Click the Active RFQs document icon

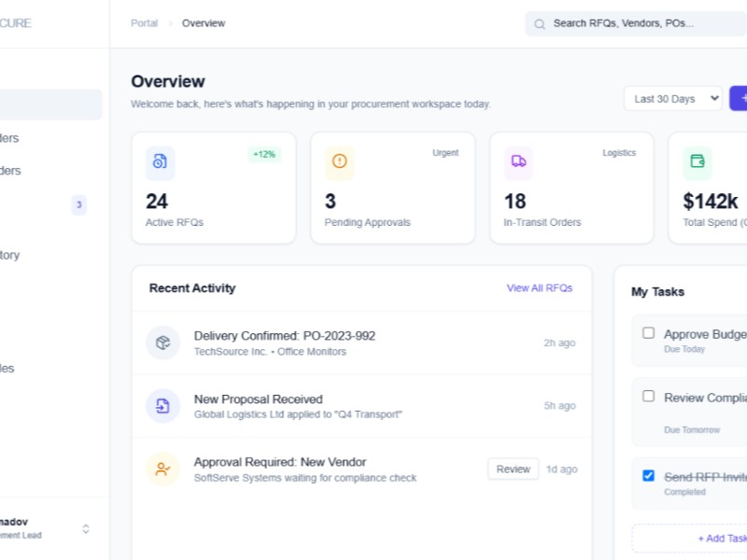160,161
